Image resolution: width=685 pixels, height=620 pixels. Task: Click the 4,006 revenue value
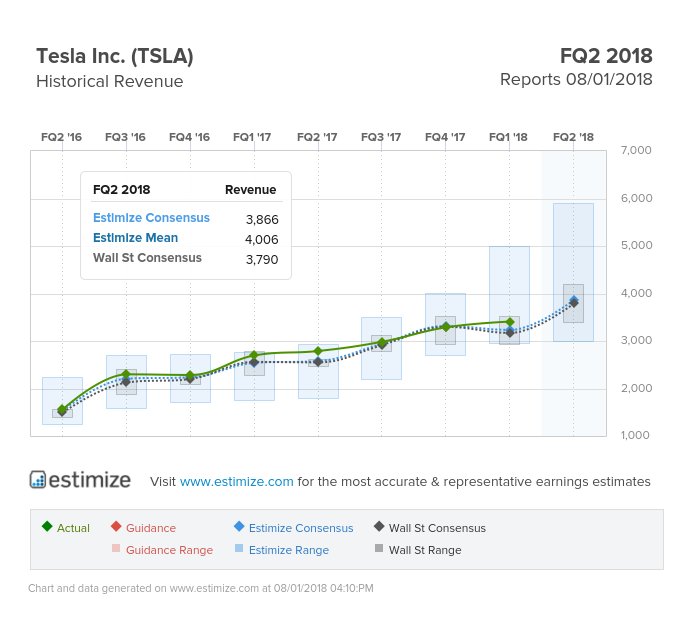pos(262,239)
